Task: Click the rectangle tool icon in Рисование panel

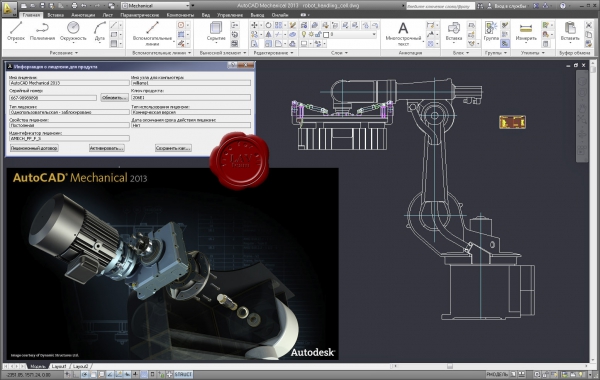Action: coord(114,34)
